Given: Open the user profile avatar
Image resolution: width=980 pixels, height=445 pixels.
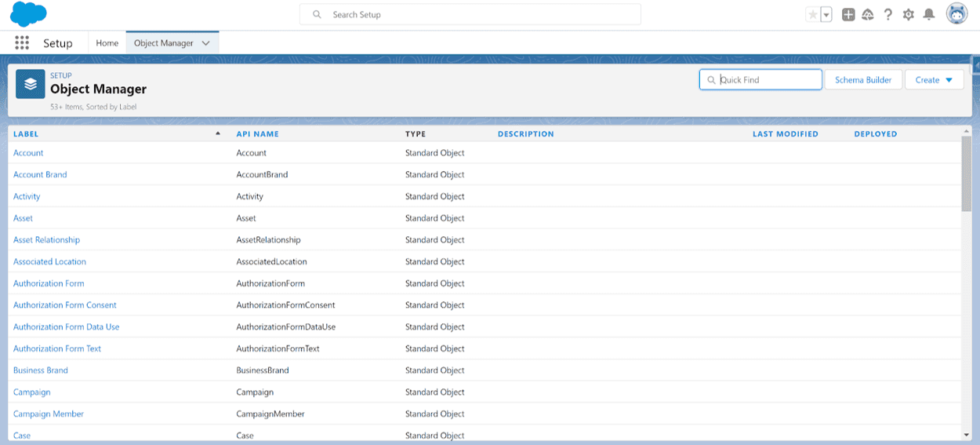Looking at the screenshot, I should (x=956, y=14).
